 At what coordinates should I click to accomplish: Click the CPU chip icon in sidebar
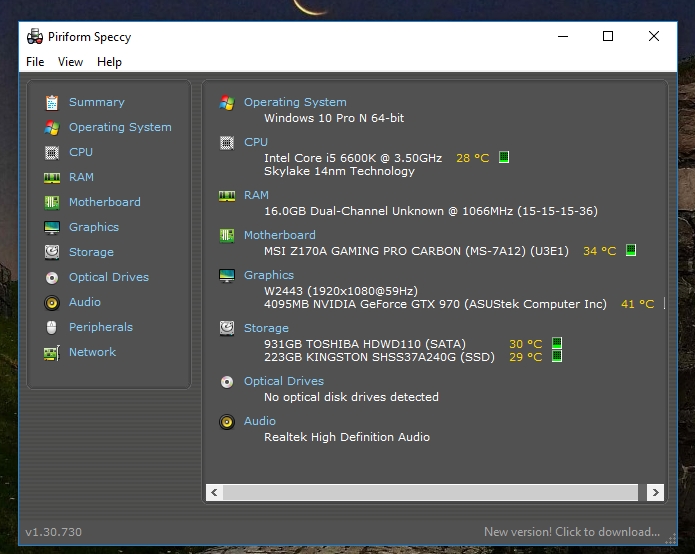[x=52, y=152]
